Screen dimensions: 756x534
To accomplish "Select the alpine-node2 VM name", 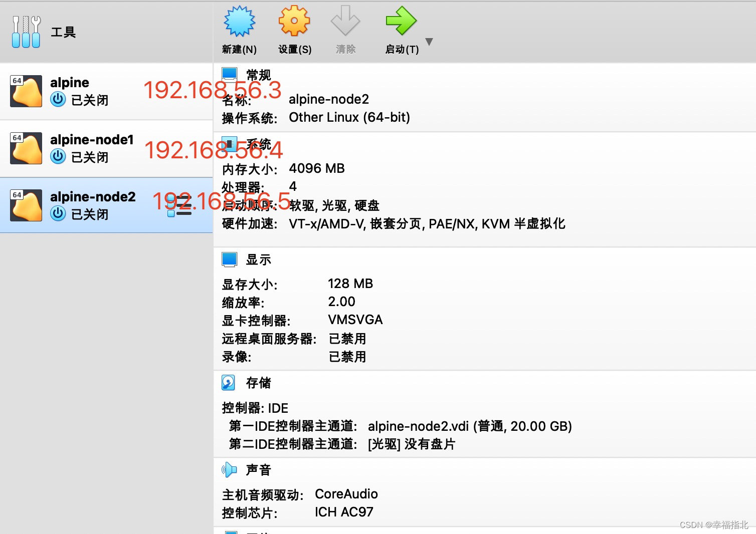I will coord(93,196).
